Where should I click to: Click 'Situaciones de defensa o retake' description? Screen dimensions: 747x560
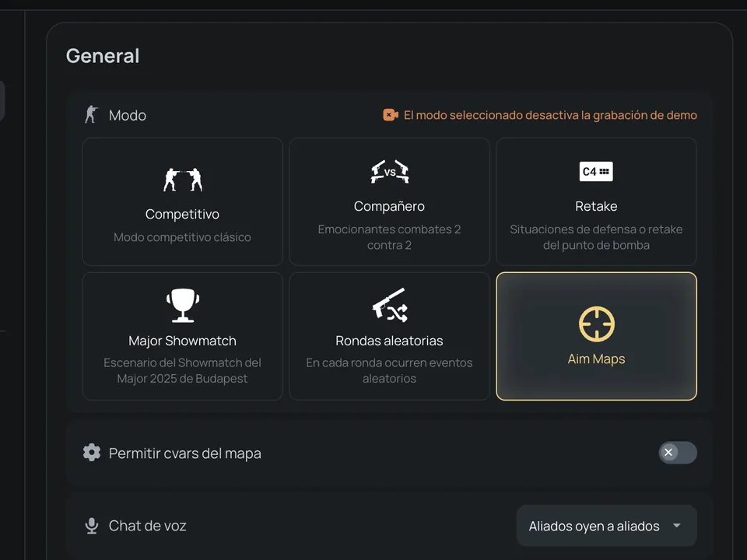tap(597, 237)
